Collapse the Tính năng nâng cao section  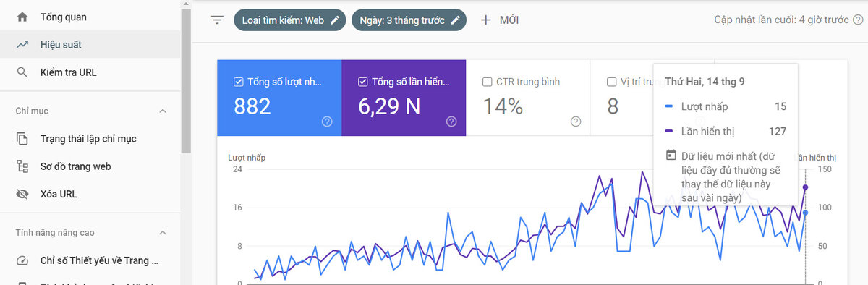point(163,232)
